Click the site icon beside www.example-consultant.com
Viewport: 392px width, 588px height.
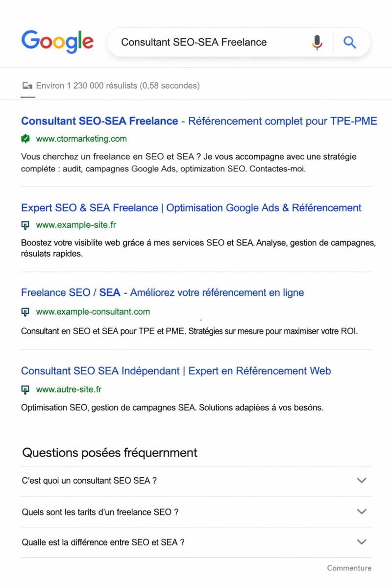click(x=25, y=312)
